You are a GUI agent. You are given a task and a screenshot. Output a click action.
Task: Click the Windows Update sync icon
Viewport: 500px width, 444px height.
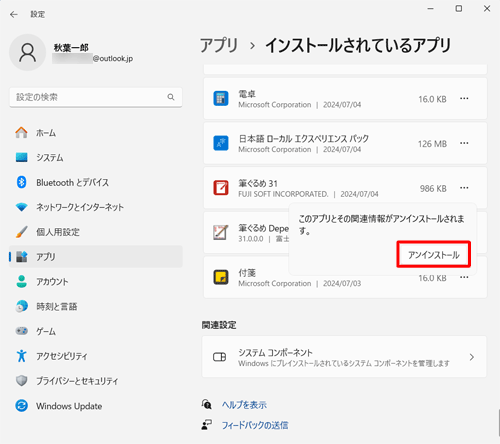22,406
